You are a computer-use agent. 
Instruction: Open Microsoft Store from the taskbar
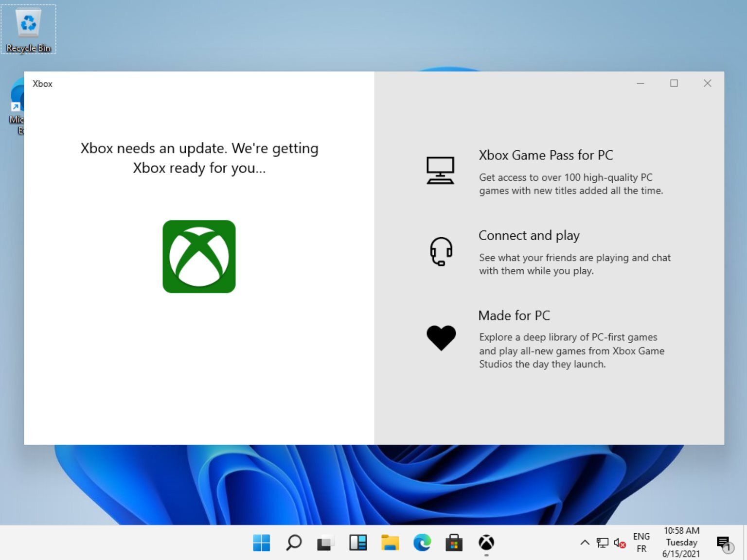[x=454, y=542]
